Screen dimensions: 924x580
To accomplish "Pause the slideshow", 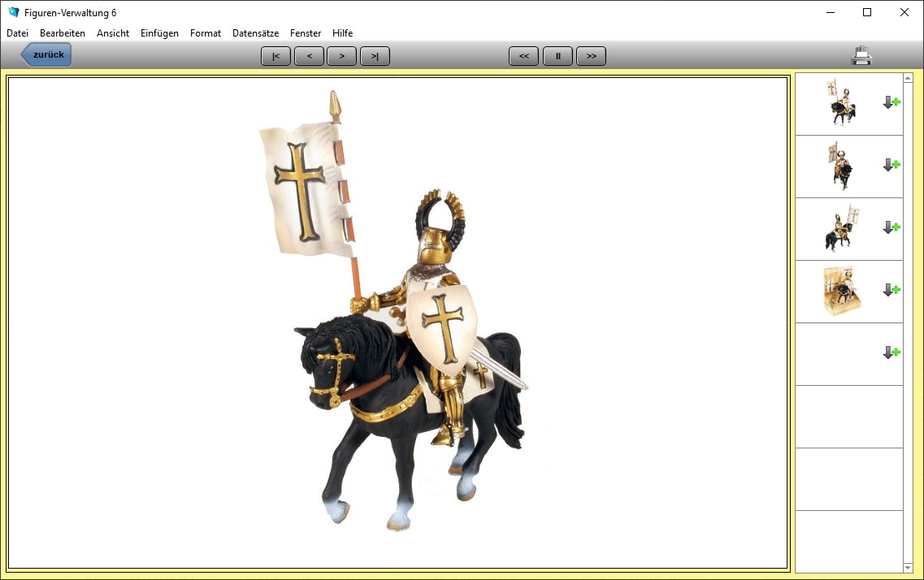I will pyautogui.click(x=557, y=56).
